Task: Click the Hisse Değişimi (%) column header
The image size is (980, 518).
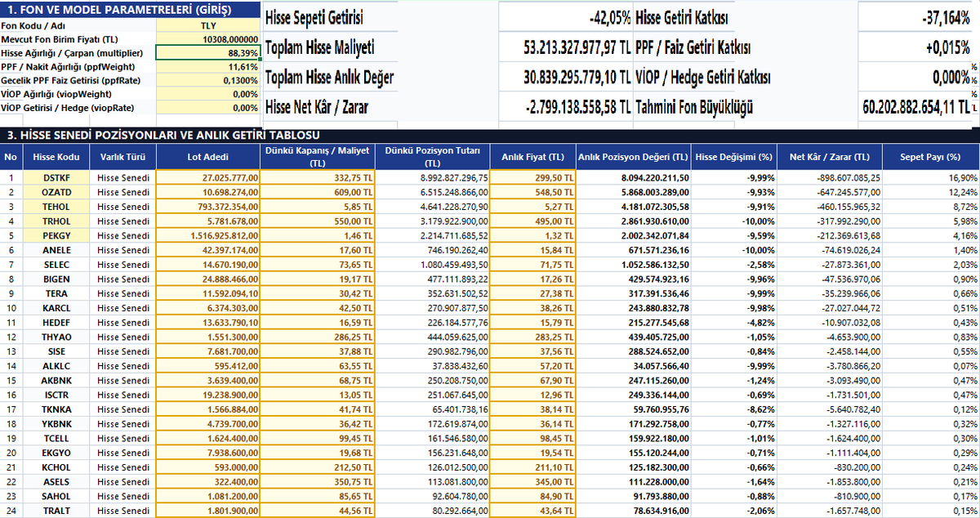Action: click(733, 157)
